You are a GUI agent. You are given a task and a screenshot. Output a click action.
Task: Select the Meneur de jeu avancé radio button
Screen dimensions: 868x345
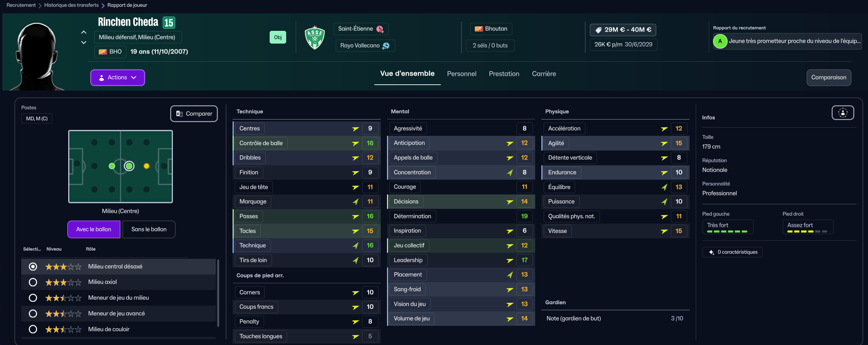tap(33, 313)
